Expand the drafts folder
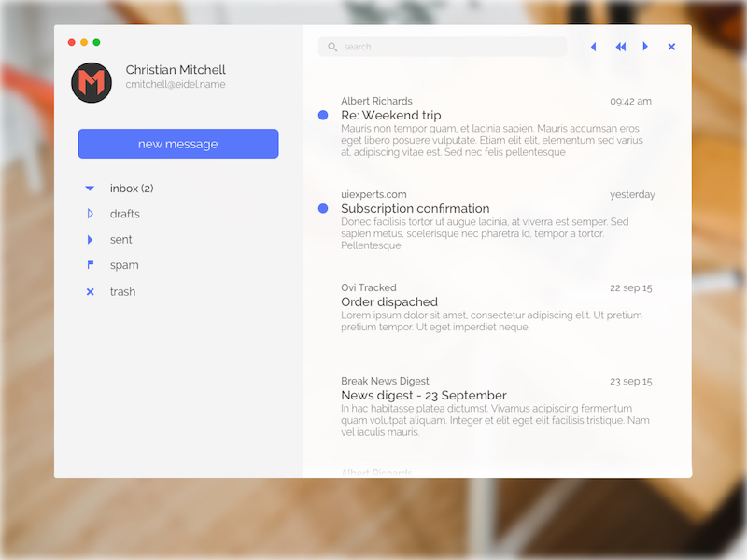 pos(90,214)
